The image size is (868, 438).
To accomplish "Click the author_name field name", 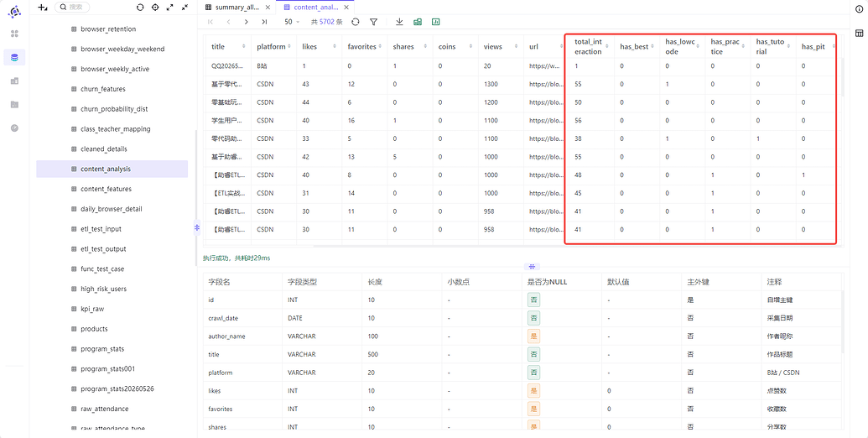I will coord(226,336).
